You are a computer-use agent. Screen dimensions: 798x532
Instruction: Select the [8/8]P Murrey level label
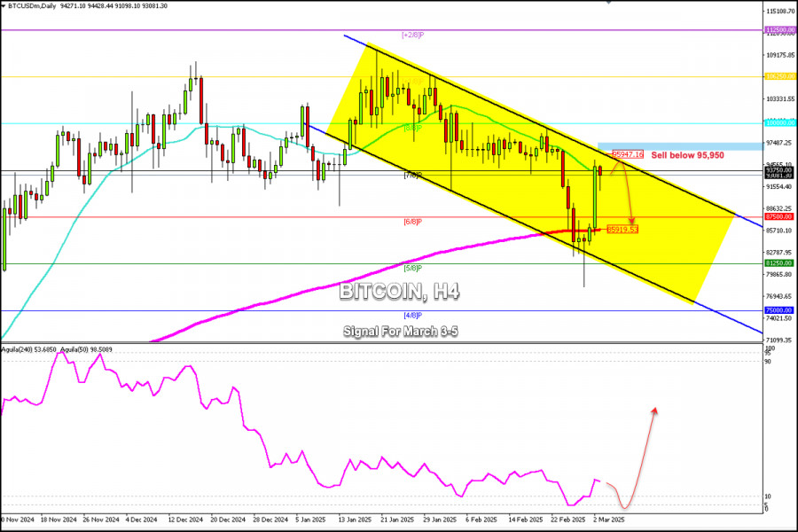click(412, 129)
